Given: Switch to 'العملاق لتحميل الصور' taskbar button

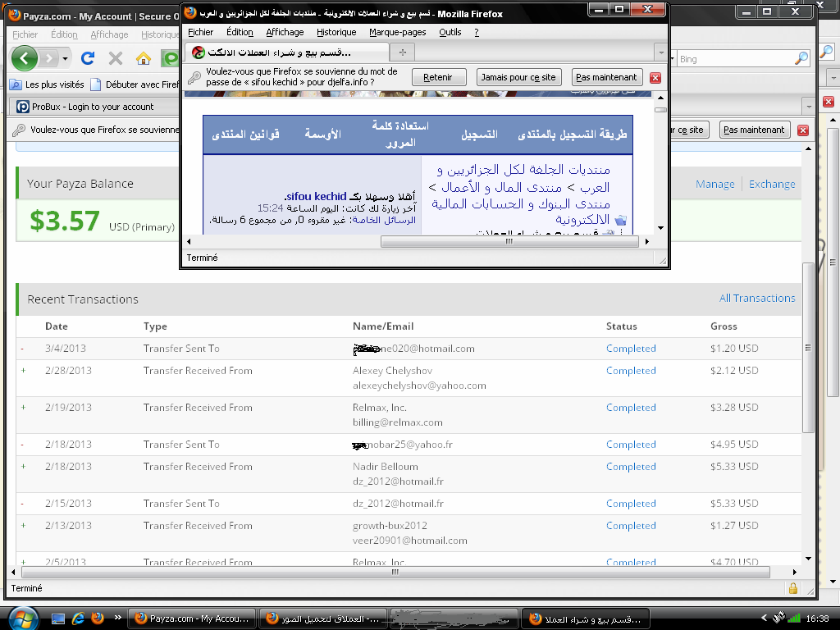Looking at the screenshot, I should (x=323, y=619).
